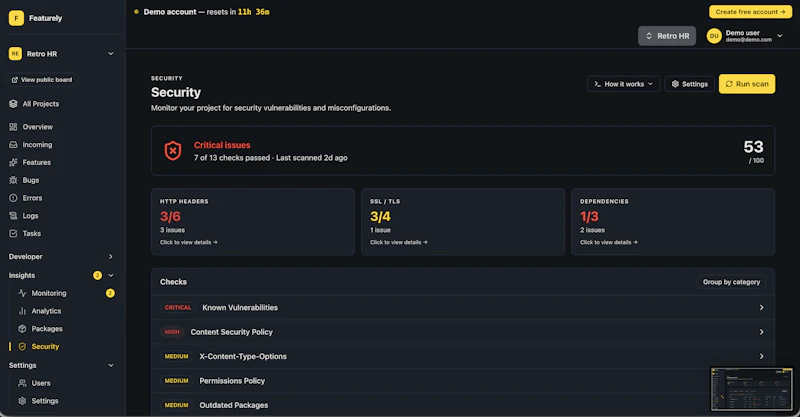
Task: Click the Outdated Packages check row
Action: point(463,405)
